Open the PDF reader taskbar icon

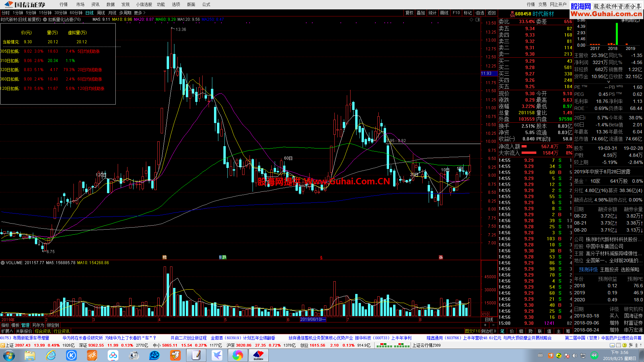pos(92,355)
